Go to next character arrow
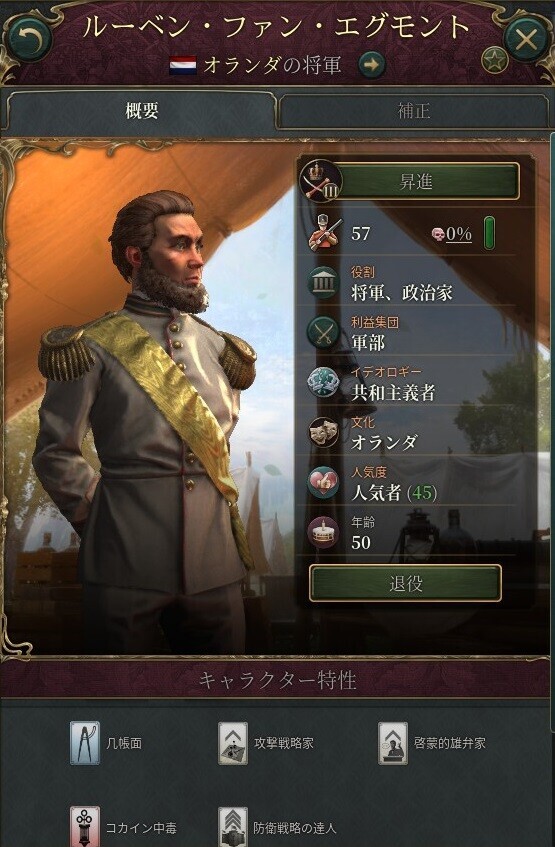 (372, 65)
